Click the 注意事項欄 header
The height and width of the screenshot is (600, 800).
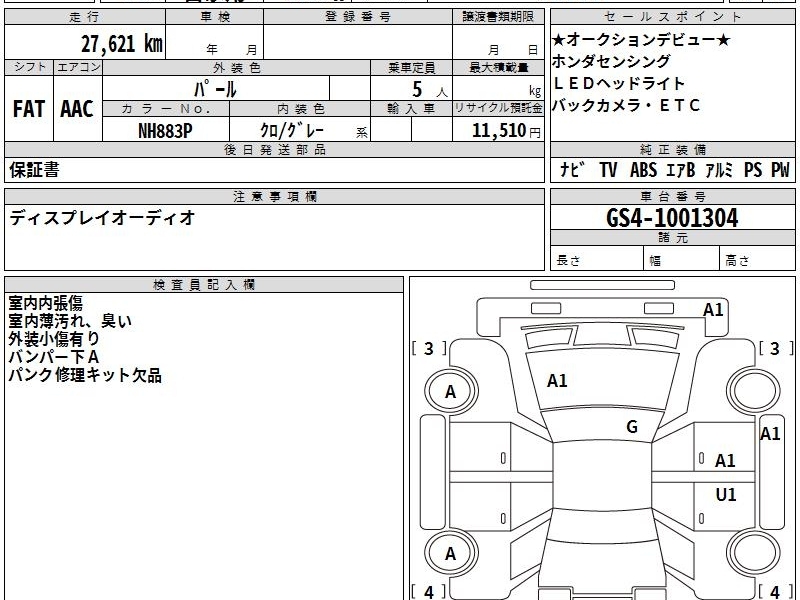tap(274, 196)
